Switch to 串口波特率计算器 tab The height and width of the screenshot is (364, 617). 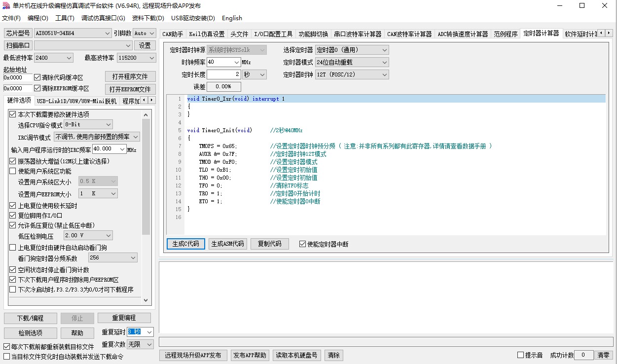click(358, 34)
